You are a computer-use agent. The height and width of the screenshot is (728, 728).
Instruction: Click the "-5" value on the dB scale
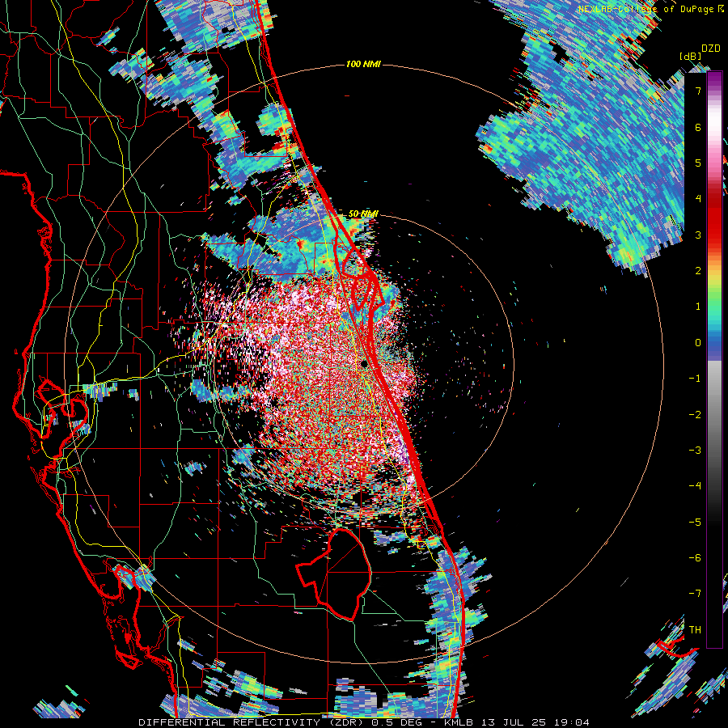(x=695, y=522)
